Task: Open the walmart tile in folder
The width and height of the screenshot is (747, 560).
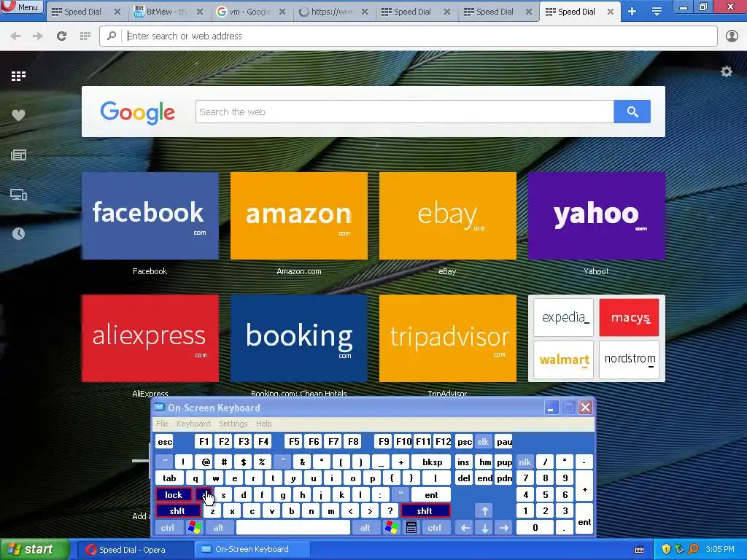Action: (564, 359)
